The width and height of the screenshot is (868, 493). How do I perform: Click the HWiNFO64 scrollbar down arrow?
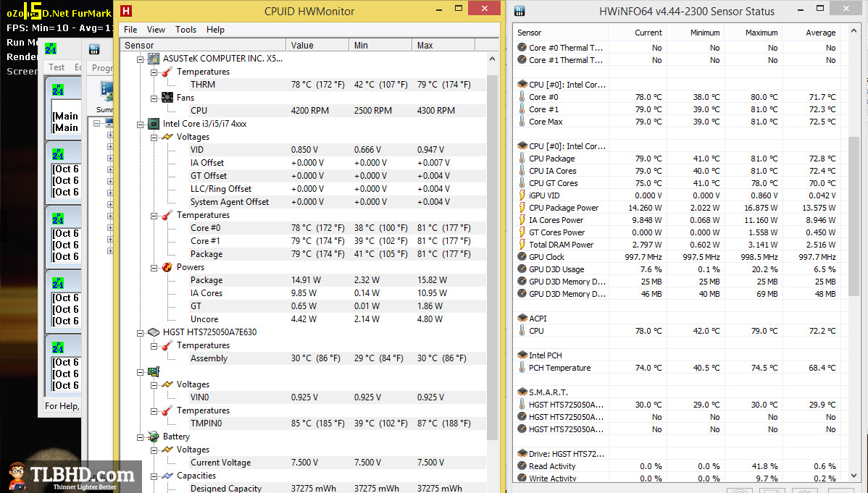click(x=854, y=475)
